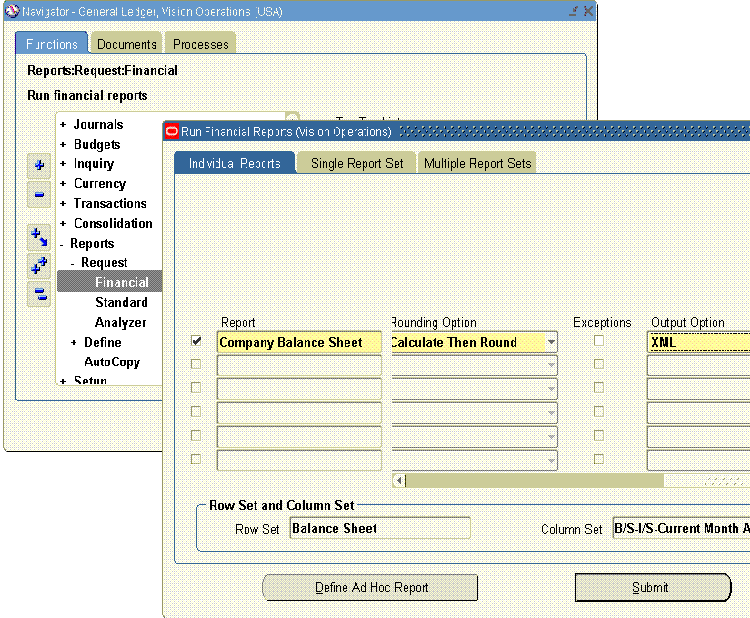The width and height of the screenshot is (750, 618).
Task: Collapse the Reports tree node
Action: click(x=62, y=244)
